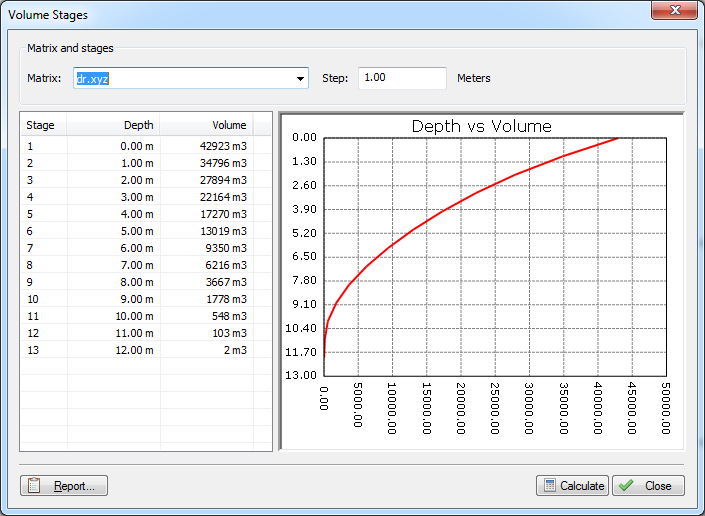
Task: Open the Matrix dropdown arrow
Action: click(x=300, y=79)
